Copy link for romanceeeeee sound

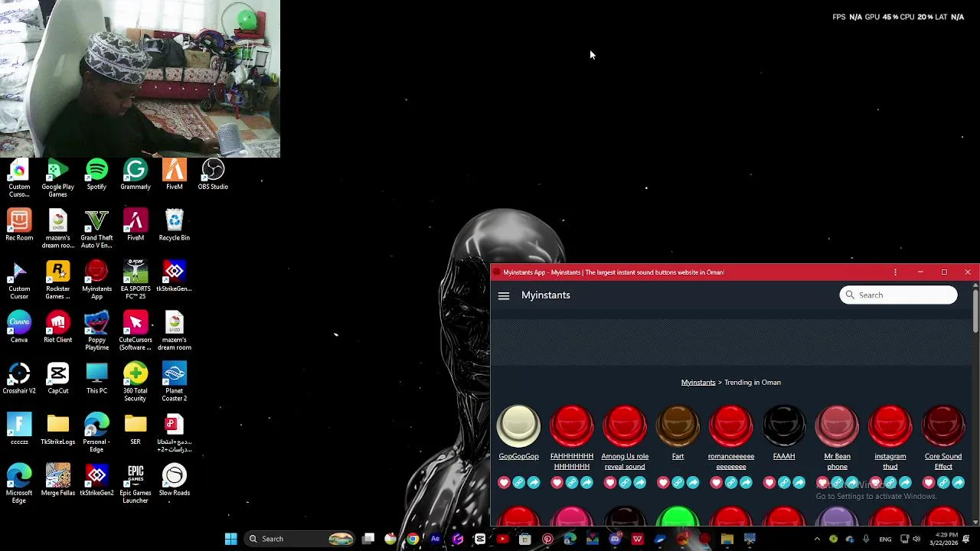click(731, 482)
